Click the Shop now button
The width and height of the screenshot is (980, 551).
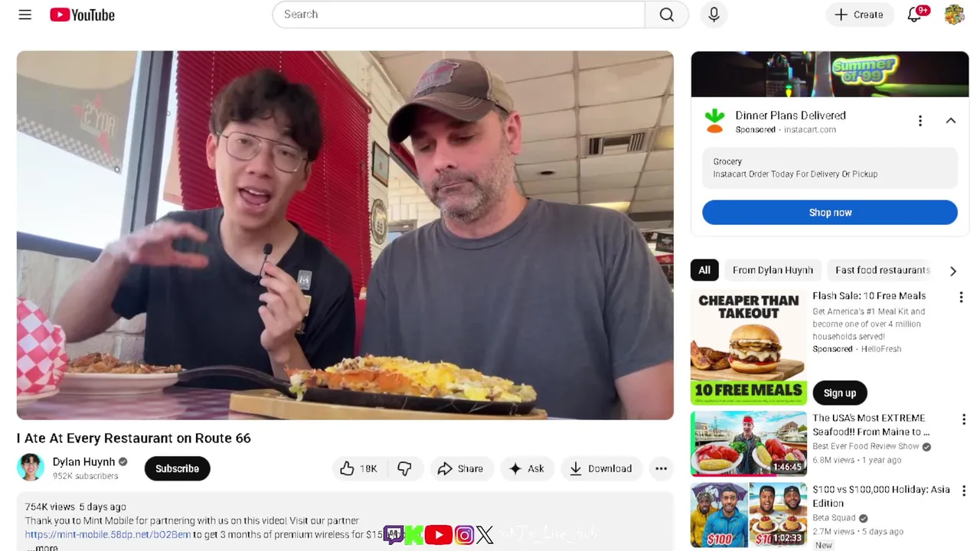[x=830, y=213]
